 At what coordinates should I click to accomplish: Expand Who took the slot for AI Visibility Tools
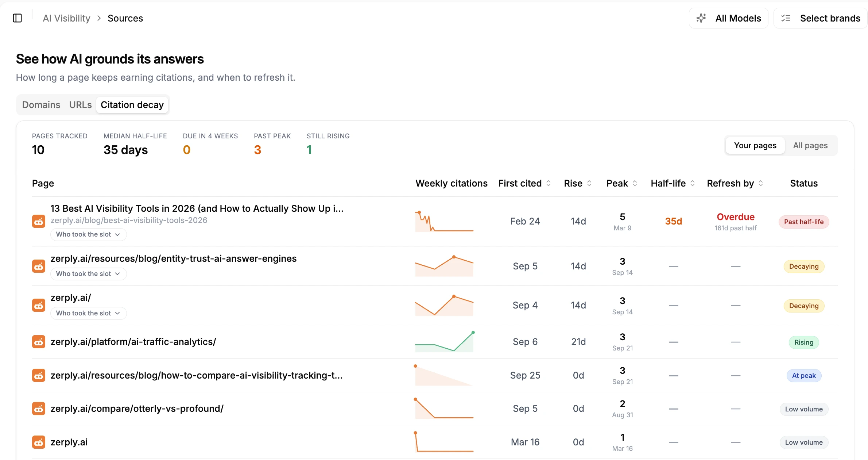pos(88,234)
